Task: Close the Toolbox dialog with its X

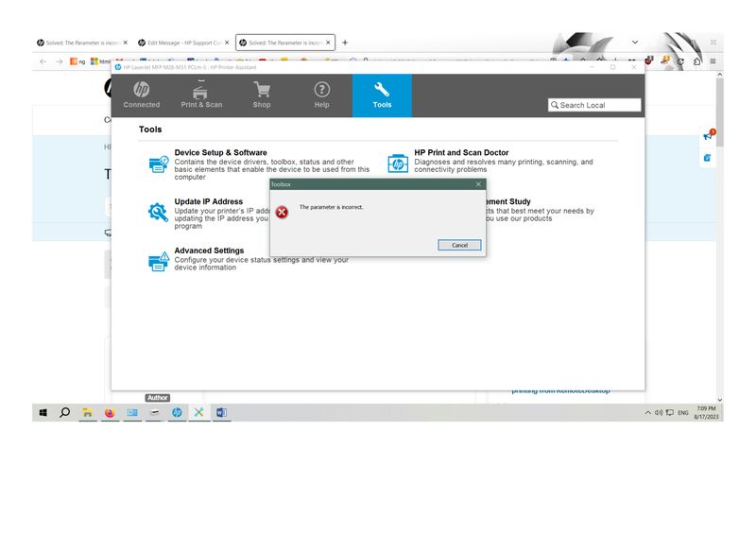Action: pos(478,183)
